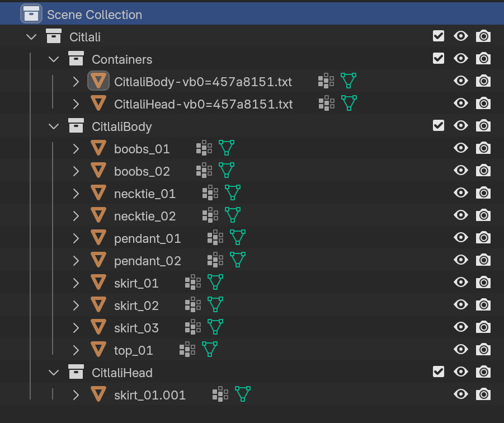The height and width of the screenshot is (423, 504).
Task: Click the camera render toggle for CitlaliBody collection
Action: click(x=483, y=125)
